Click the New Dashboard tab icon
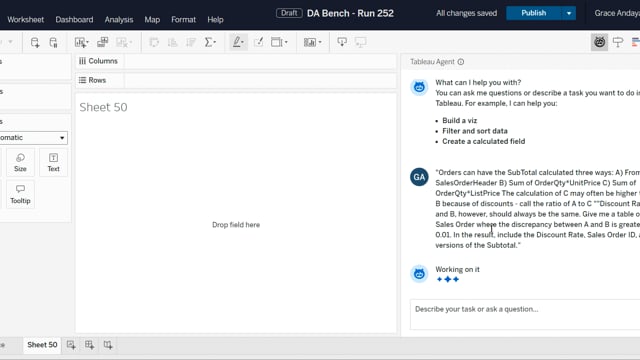The image size is (640, 360). tap(89, 345)
